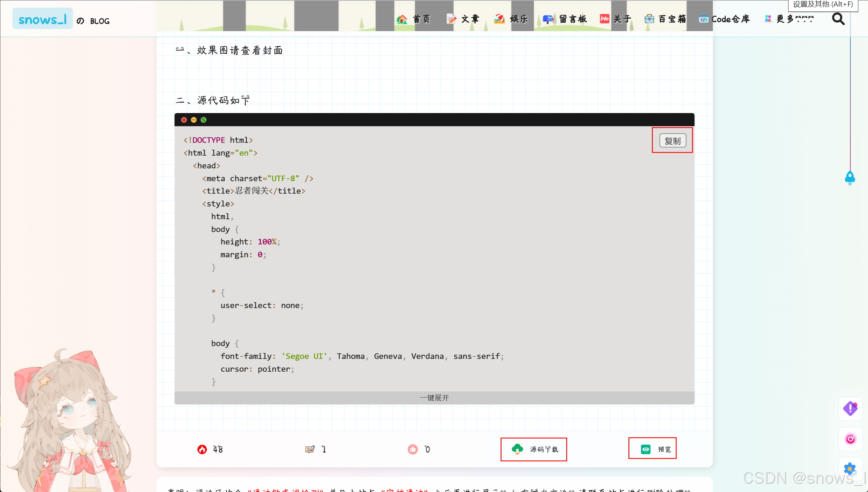Open the blue settings gear widget
868x492 pixels.
(x=850, y=469)
